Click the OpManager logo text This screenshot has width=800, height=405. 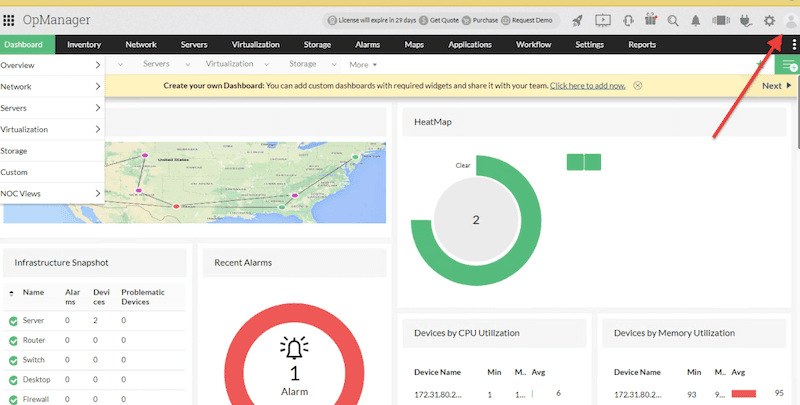tap(56, 20)
